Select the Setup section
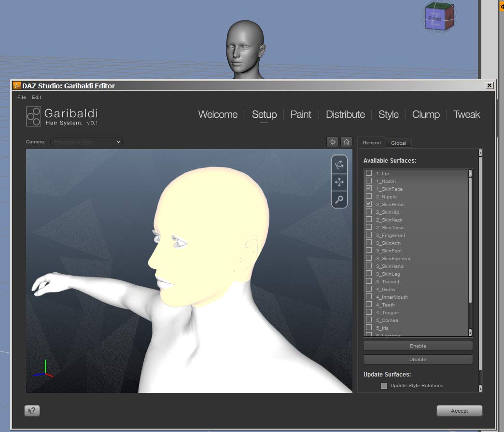 pyautogui.click(x=264, y=114)
